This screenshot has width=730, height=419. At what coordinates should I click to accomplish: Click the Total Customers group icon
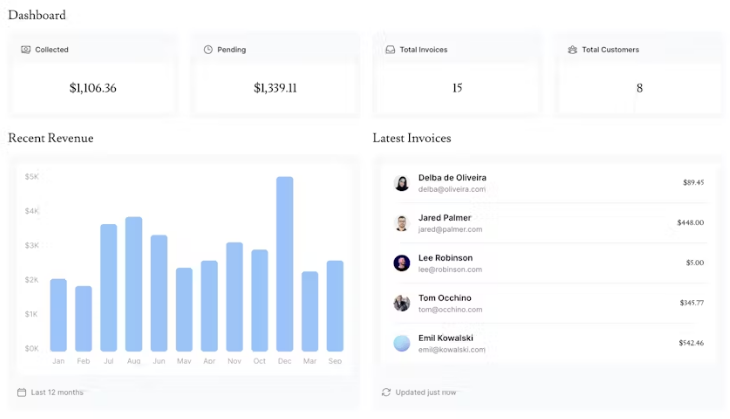[x=572, y=49]
